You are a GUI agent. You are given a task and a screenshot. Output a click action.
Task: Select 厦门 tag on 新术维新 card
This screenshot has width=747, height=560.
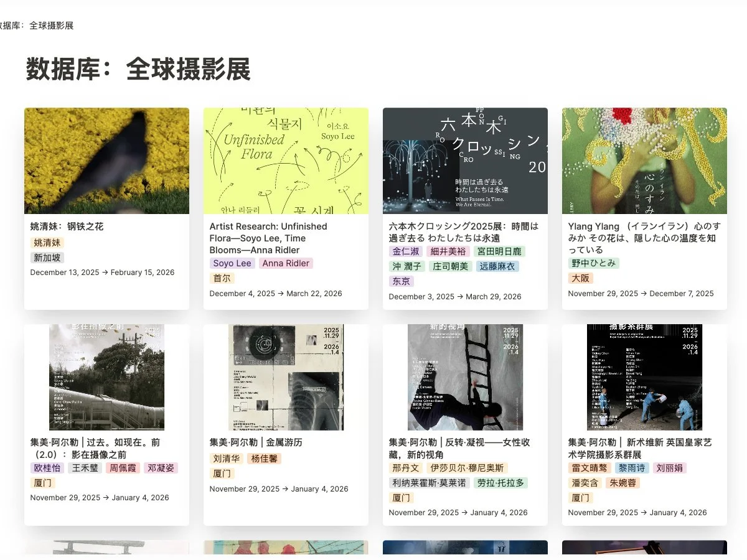coord(581,498)
